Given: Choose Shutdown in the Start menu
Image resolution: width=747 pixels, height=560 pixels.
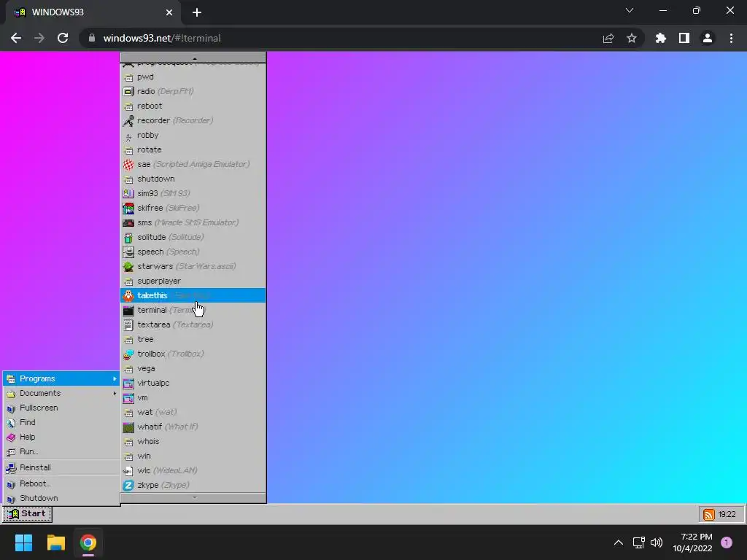Looking at the screenshot, I should [61, 498].
